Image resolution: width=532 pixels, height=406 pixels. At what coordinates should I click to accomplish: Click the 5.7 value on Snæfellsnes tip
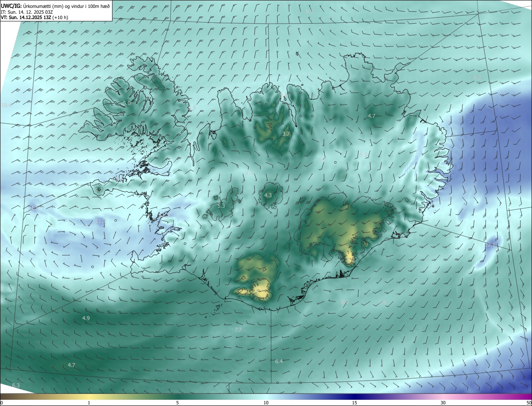pyautogui.click(x=99, y=190)
